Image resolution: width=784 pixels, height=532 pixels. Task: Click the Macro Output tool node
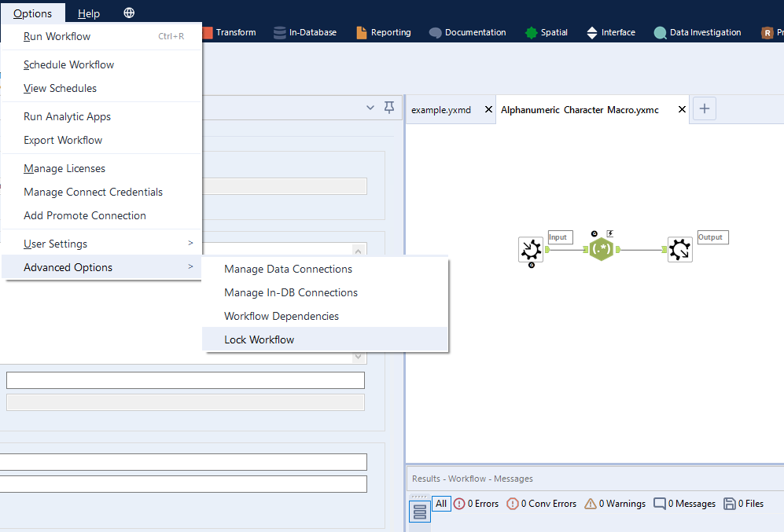pos(679,249)
